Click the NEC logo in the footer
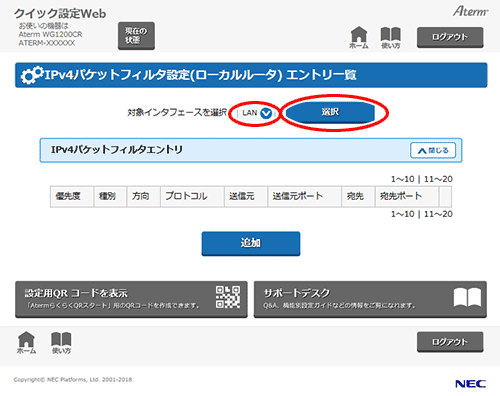Image resolution: width=500 pixels, height=396 pixels. [x=470, y=384]
